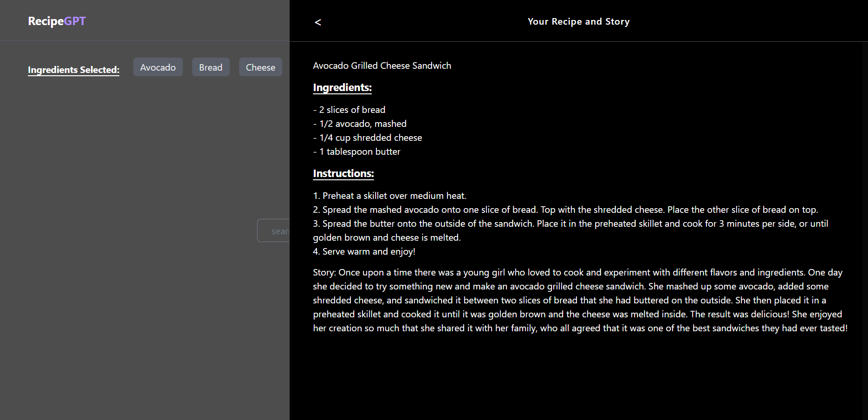This screenshot has width=868, height=420.
Task: Click the back arrow in recipe panel
Action: point(318,22)
